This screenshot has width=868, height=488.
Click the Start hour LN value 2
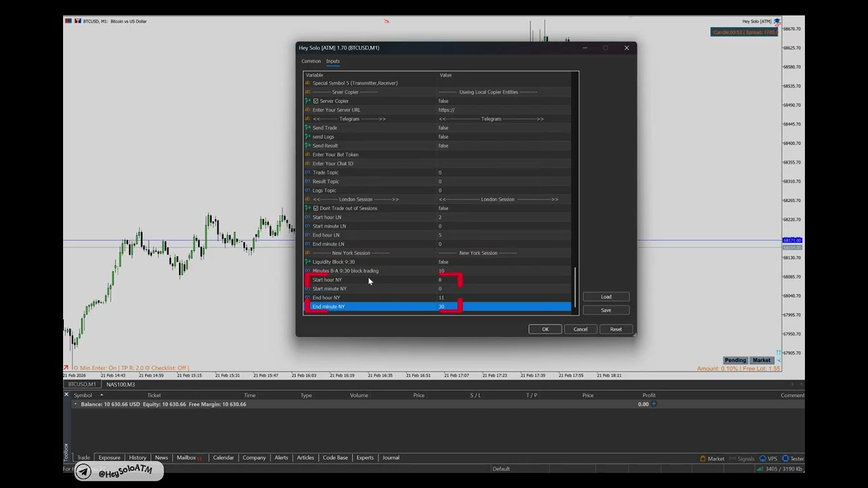point(440,217)
